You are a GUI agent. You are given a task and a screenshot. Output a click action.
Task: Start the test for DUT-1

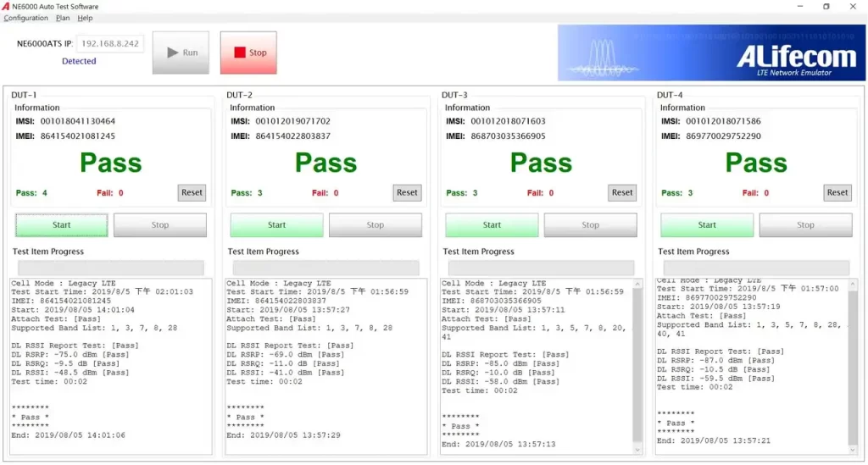62,225
